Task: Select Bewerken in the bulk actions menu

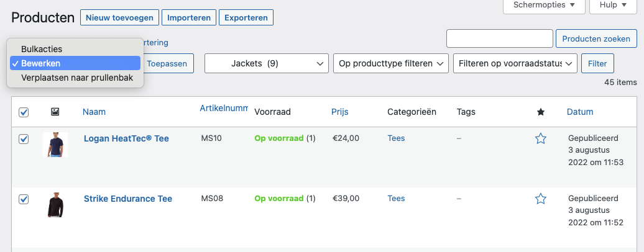Action: point(75,63)
